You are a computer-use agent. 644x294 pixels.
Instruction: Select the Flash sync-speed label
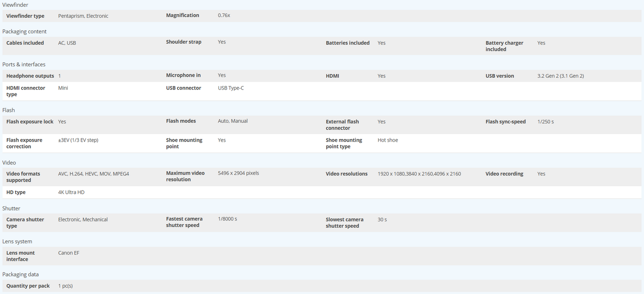click(x=505, y=122)
